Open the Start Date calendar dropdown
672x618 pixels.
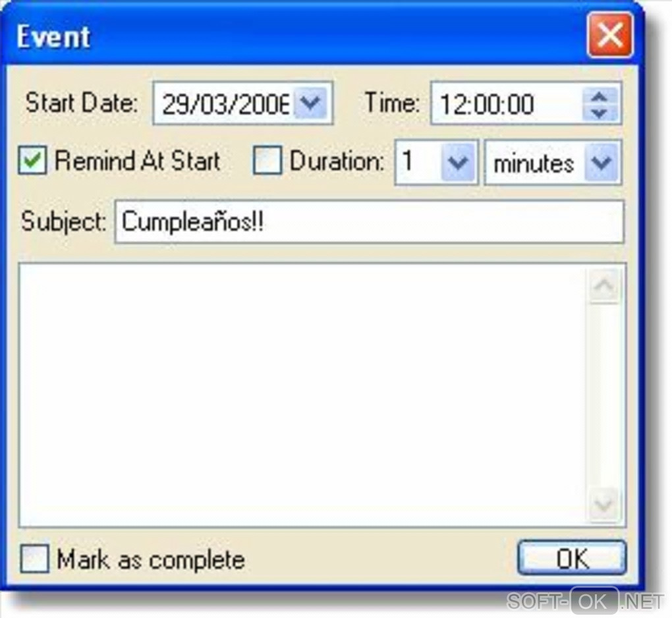click(x=312, y=103)
